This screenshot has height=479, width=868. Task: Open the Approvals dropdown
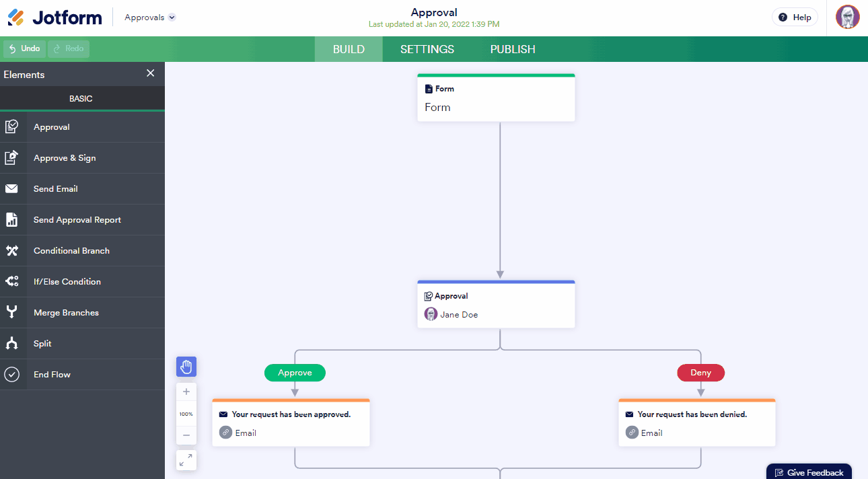tap(150, 17)
